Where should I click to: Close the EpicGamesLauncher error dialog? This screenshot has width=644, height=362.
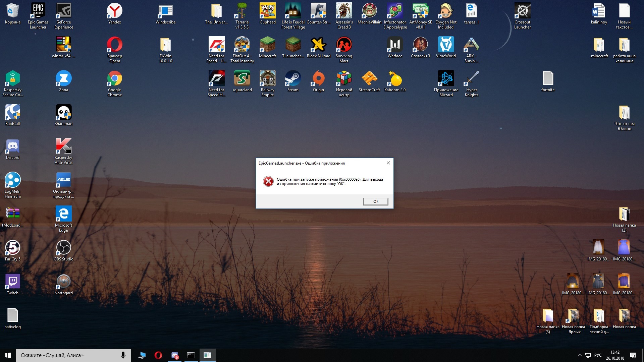click(388, 163)
